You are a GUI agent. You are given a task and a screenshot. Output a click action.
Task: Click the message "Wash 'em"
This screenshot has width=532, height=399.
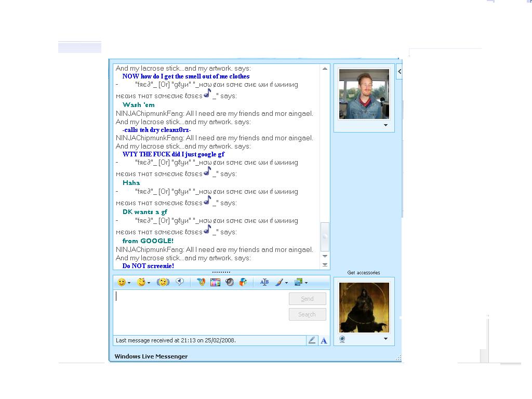138,105
